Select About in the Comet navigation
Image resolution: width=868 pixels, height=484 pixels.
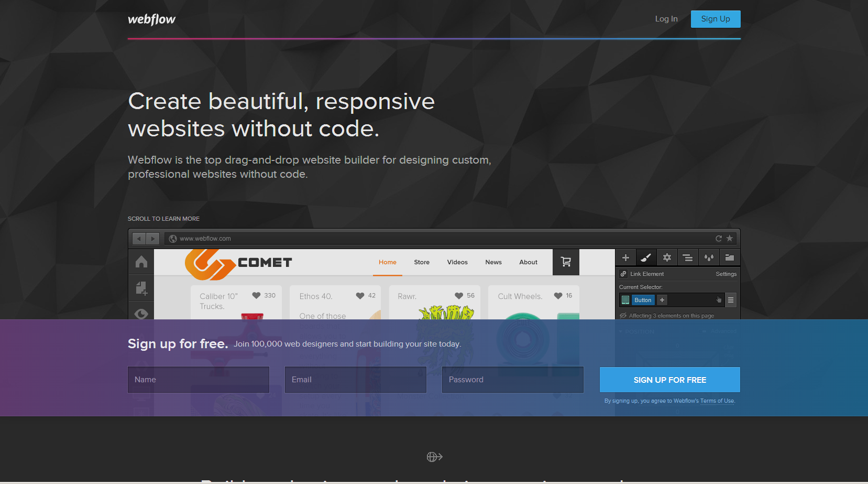pos(529,262)
